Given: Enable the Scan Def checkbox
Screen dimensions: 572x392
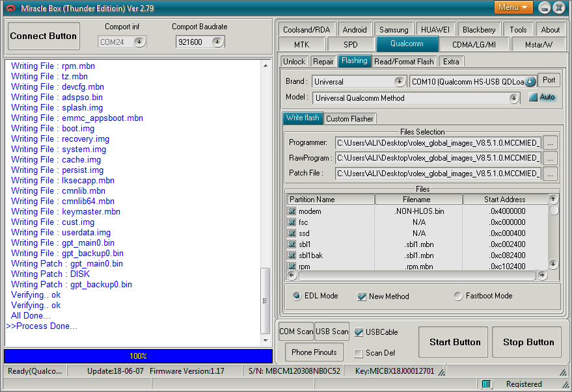Looking at the screenshot, I should tap(359, 353).
